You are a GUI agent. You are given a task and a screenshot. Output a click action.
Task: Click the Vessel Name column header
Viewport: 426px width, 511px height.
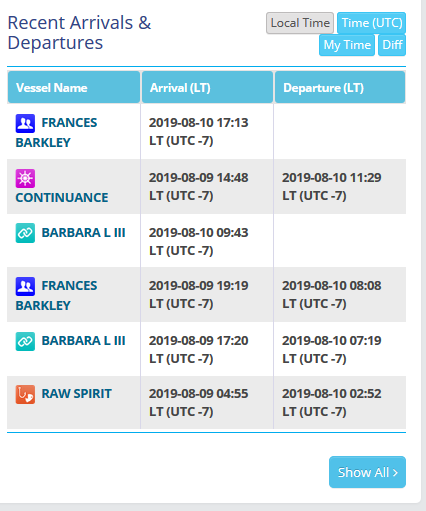[x=74, y=87]
